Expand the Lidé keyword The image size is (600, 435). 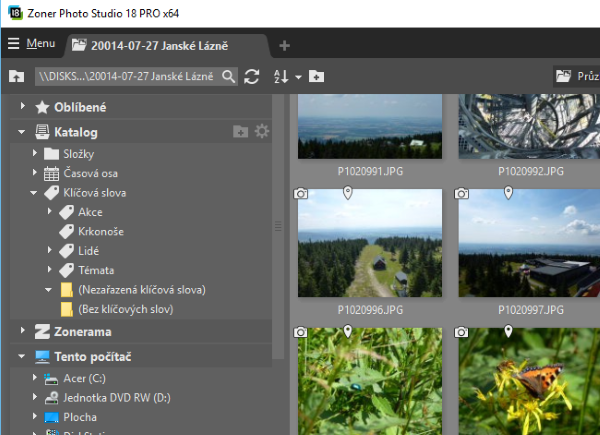(x=50, y=250)
